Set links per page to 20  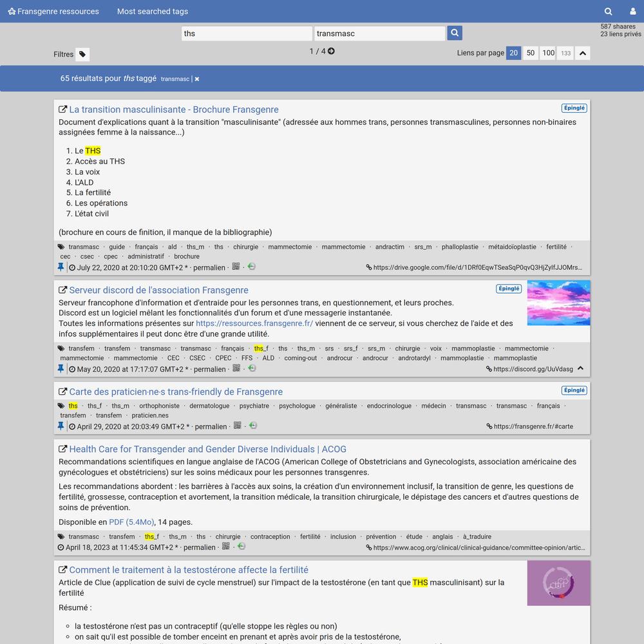tap(513, 53)
